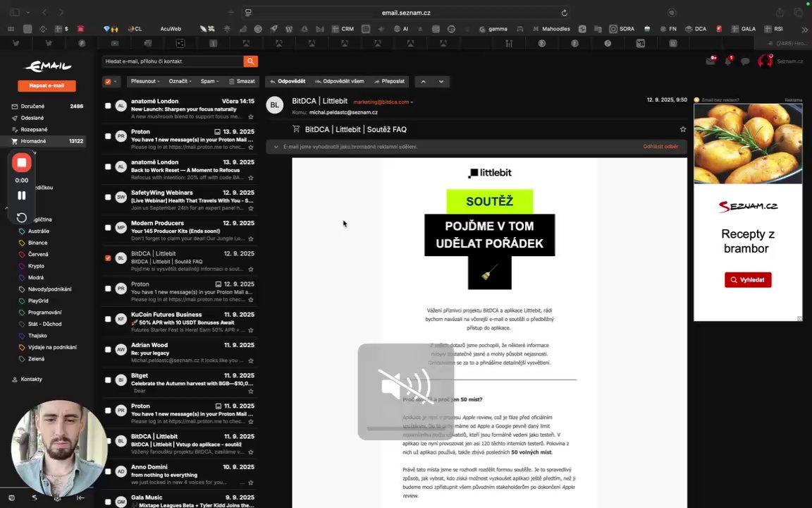Click the email search input field
812x508 pixels.
(x=173, y=61)
